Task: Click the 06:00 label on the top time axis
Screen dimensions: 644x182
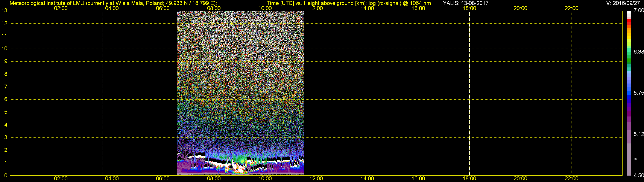Action: click(163, 8)
